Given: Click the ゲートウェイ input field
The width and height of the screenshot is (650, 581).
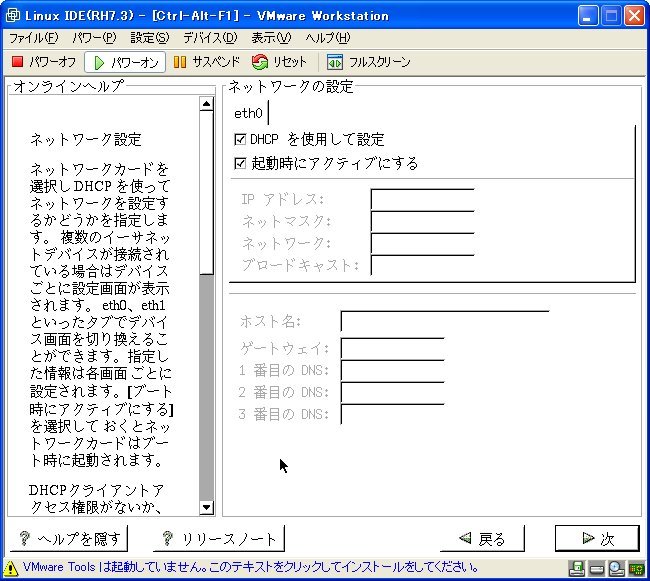Looking at the screenshot, I should coord(393,349).
